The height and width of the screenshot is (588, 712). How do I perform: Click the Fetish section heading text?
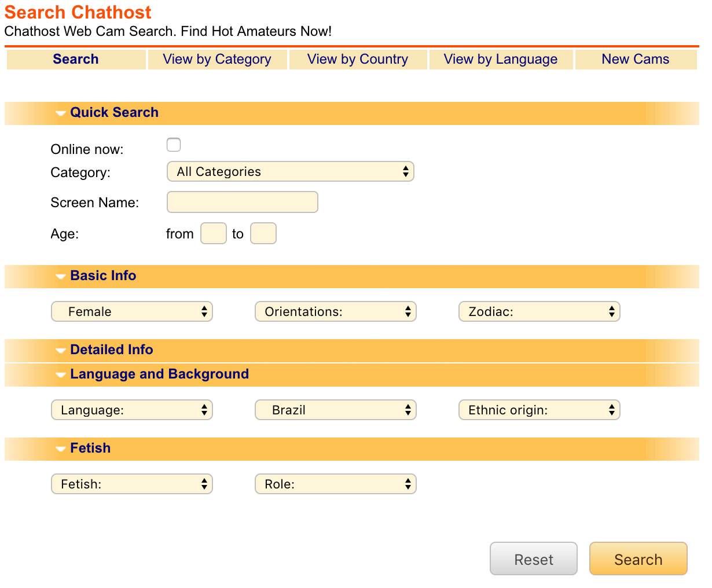point(90,448)
